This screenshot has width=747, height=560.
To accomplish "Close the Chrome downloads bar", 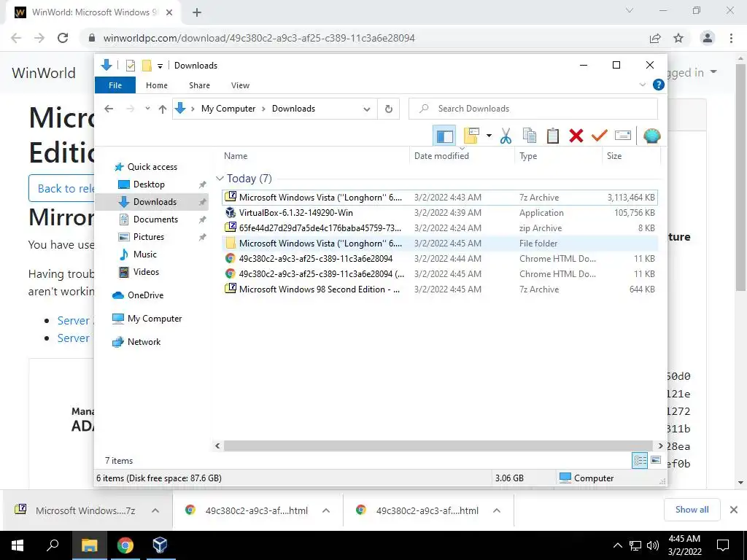I will point(734,510).
